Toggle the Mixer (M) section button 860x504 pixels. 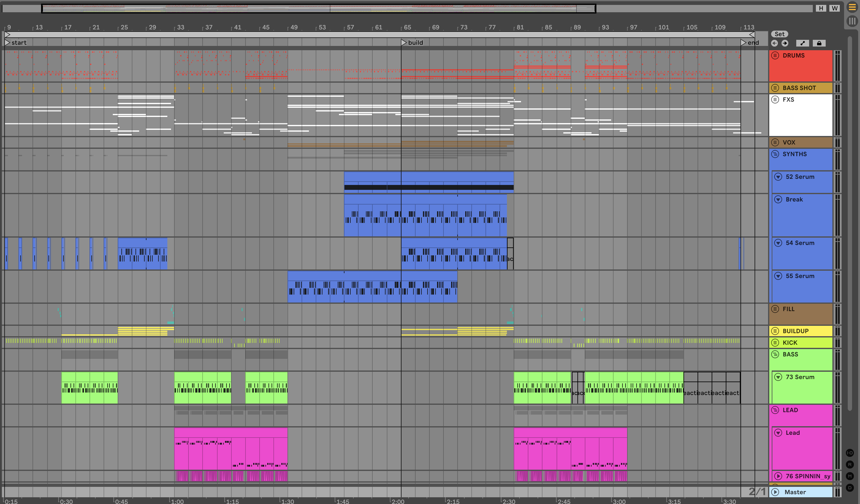pos(850,476)
